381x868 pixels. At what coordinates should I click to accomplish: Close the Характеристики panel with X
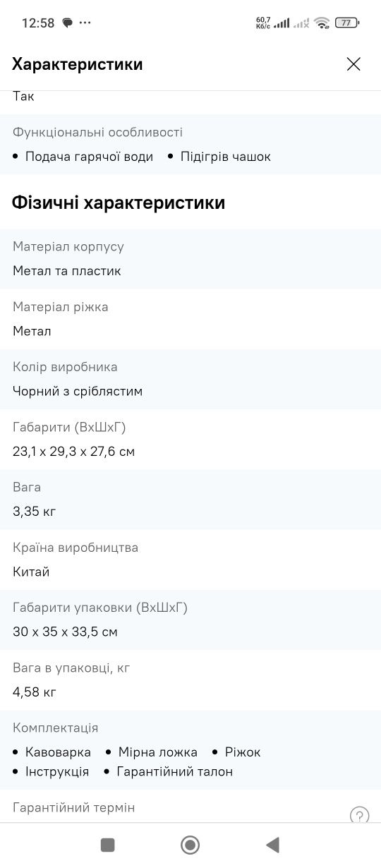click(353, 64)
